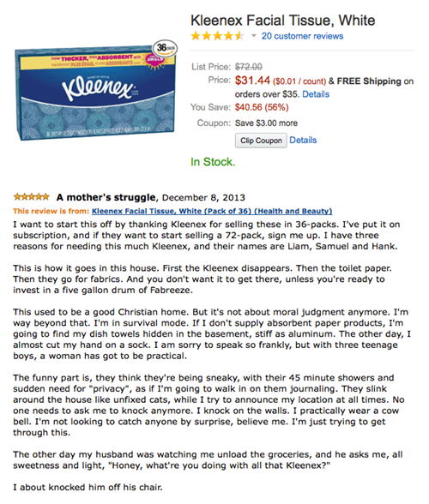Open the 20 customer reviews link
Screen dimensions: 429x504
pyautogui.click(x=302, y=36)
